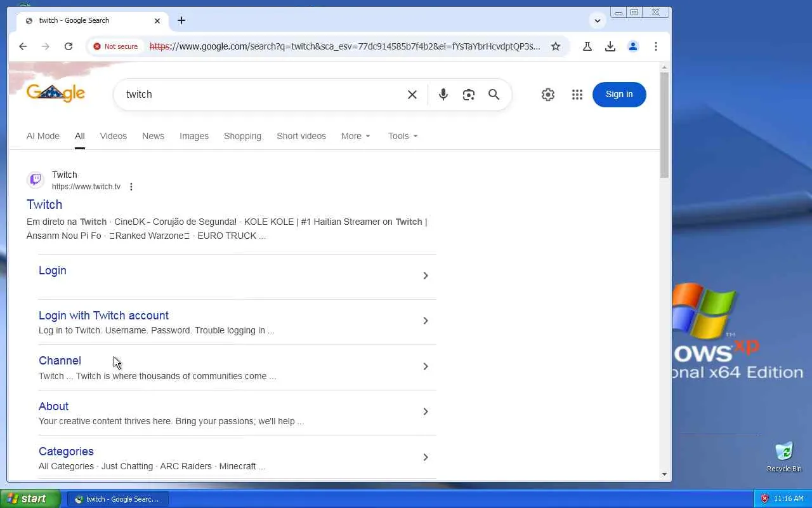Viewport: 812px width, 508px height.
Task: Open the Windows Start menu
Action: pyautogui.click(x=30, y=498)
